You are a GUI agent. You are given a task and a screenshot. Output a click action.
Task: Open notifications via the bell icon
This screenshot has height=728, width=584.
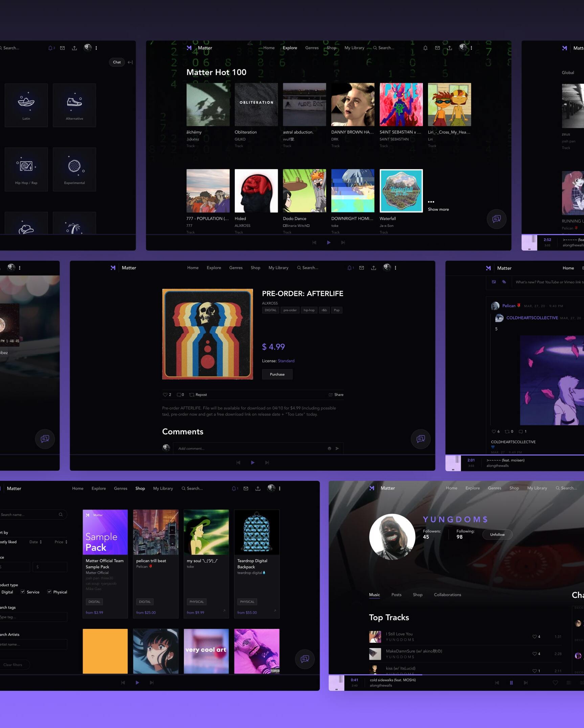coord(349,267)
